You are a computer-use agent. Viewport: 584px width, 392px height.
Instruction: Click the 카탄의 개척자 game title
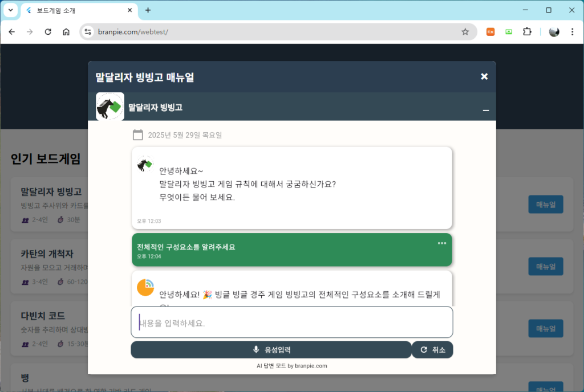(47, 254)
